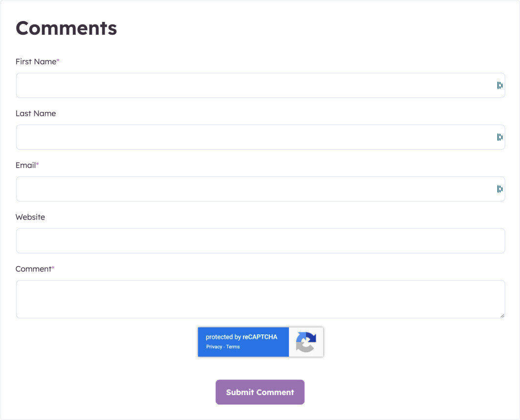Screen dimensions: 520x420
Task: Select the Email input field
Action: [260, 189]
